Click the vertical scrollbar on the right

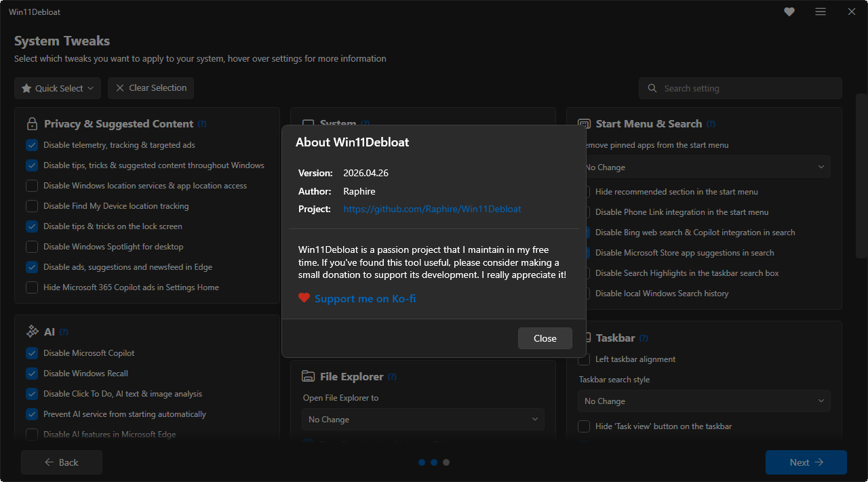click(x=861, y=176)
